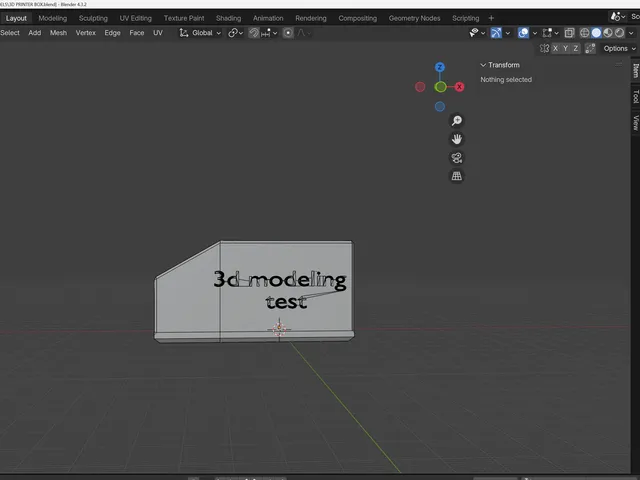Click the red X axis gizmo ball

click(x=460, y=87)
